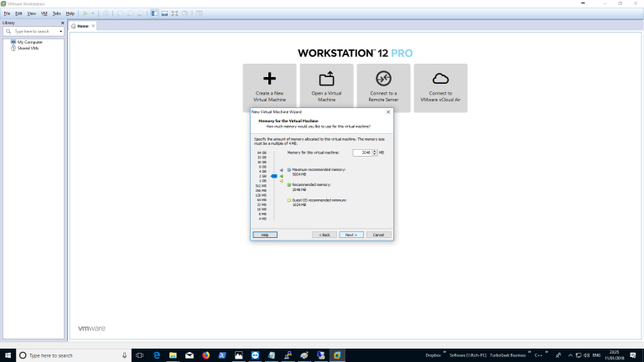Open the library search filter dropdown
Image resolution: width=644 pixels, height=362 pixels.
click(x=60, y=31)
